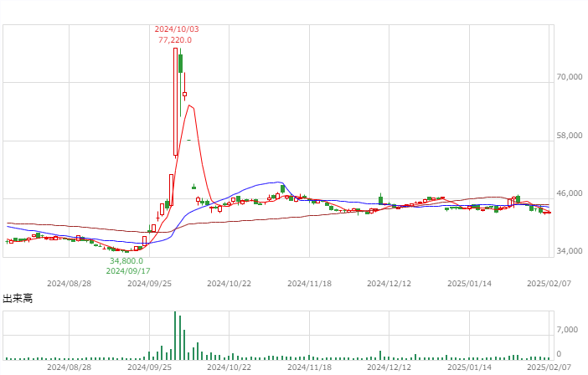
Task: Click 2024/12/12 label under the volume chart
Action: [x=389, y=367]
